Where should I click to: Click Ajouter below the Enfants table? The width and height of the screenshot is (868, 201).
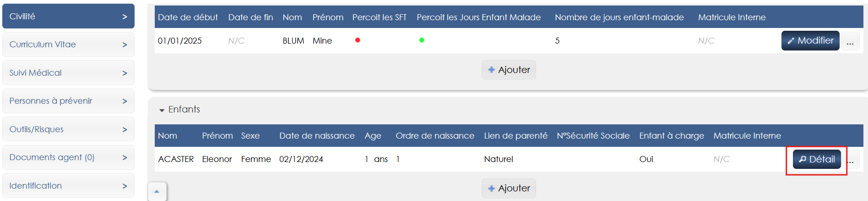pos(509,188)
